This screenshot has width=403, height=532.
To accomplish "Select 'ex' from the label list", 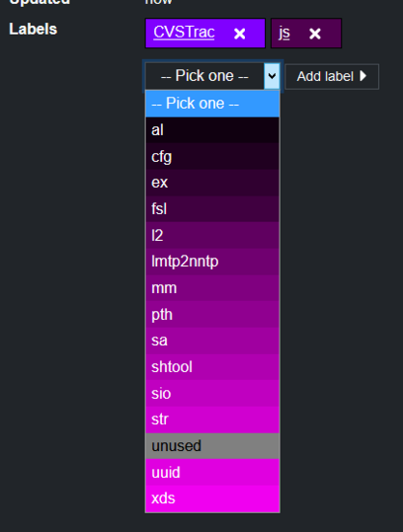I will (212, 182).
